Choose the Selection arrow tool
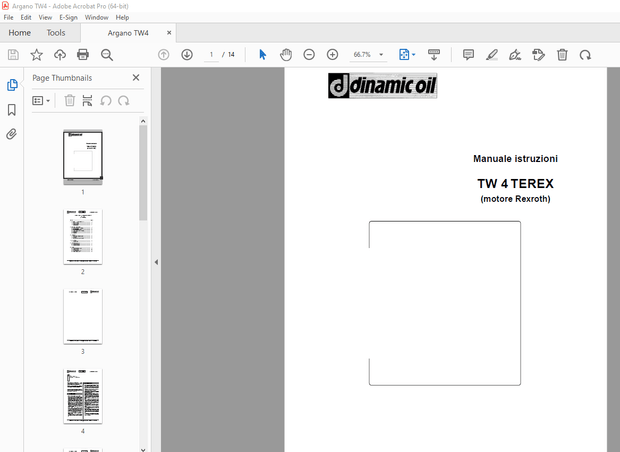 tap(263, 55)
